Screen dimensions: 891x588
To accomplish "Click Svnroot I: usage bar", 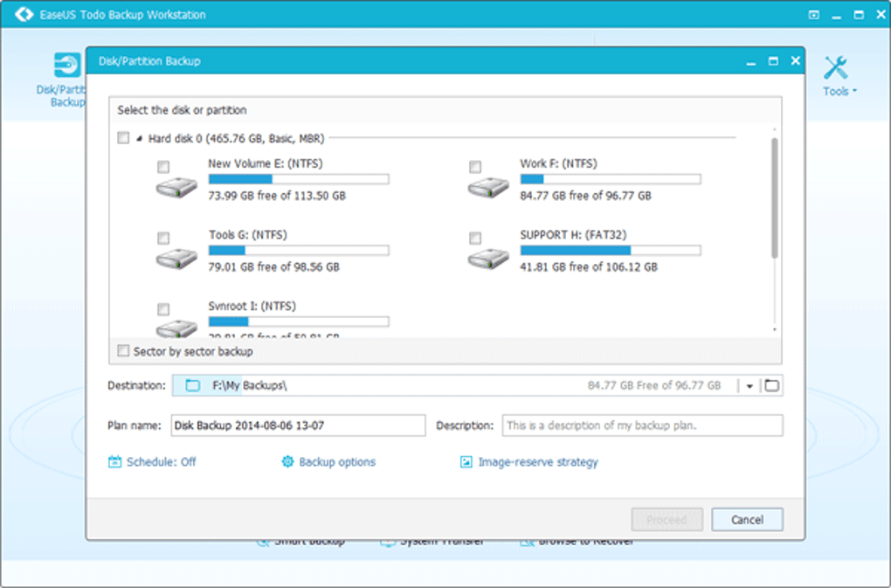I will 299,322.
